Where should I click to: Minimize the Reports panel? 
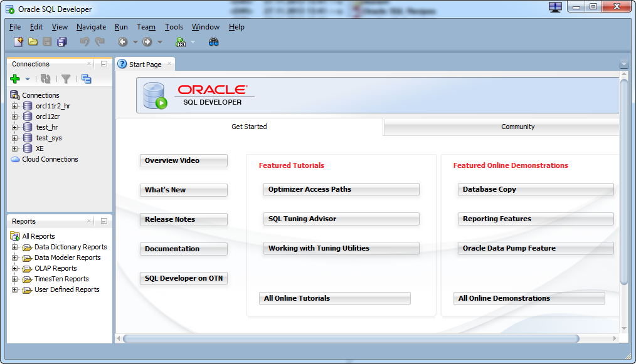tap(104, 221)
